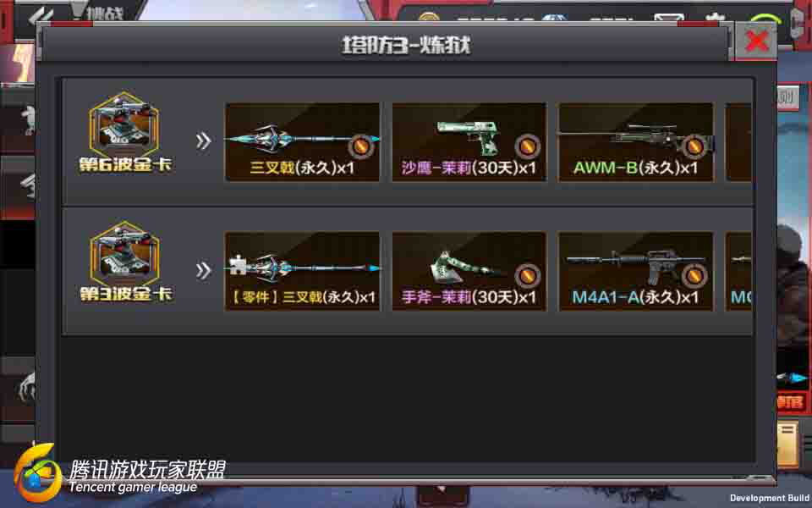Click the back arrow next to 挑战
Viewport: 812px width, 508px height.
(41, 14)
